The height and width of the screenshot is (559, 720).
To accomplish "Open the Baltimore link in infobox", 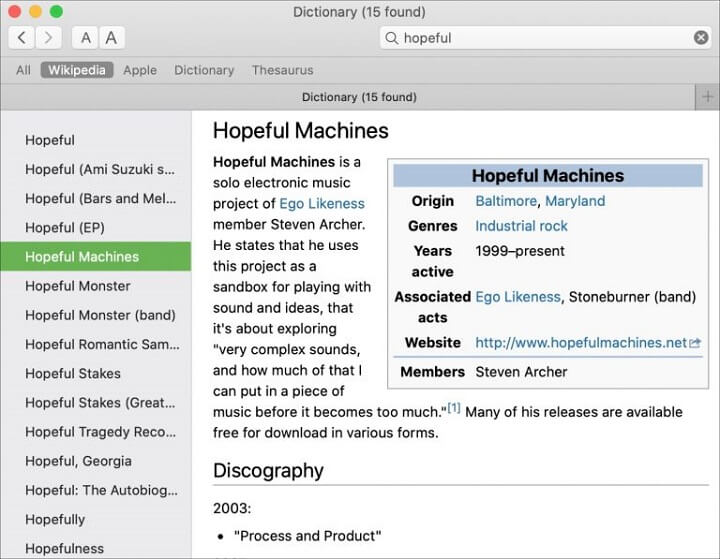I will coord(506,201).
